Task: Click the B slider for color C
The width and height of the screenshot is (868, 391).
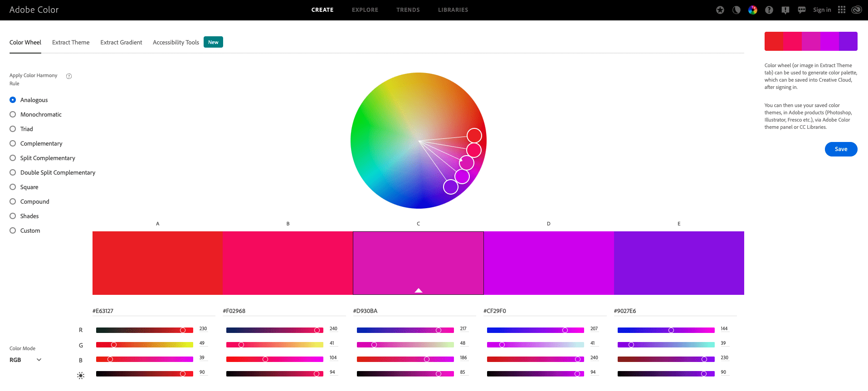Action: click(x=405, y=359)
